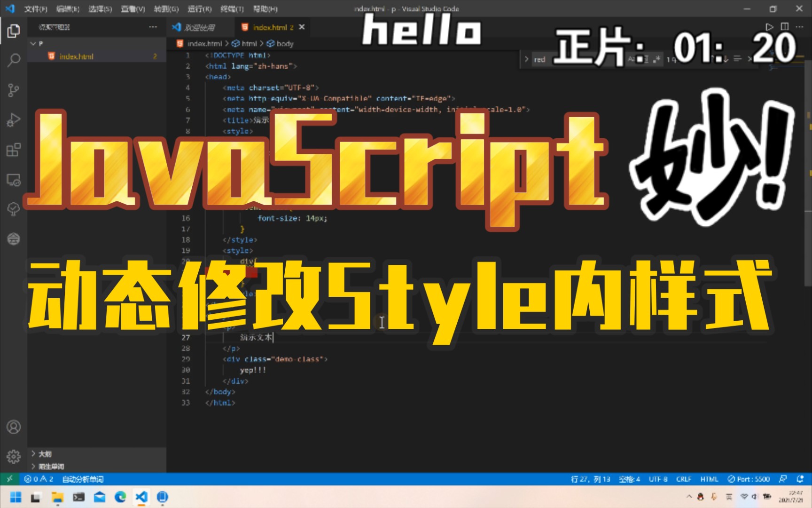Open Explorer panel ellipsis menu
This screenshot has height=508, width=812.
(153, 27)
